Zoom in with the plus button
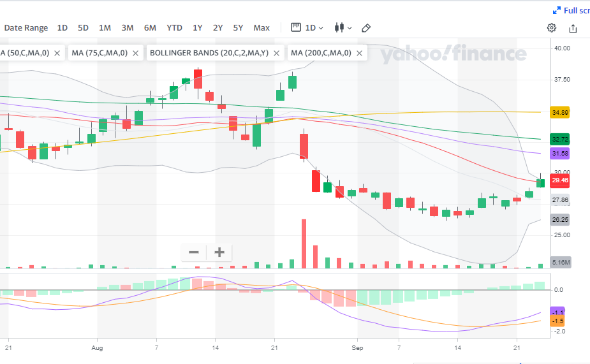This screenshot has height=364, width=590. (x=219, y=252)
